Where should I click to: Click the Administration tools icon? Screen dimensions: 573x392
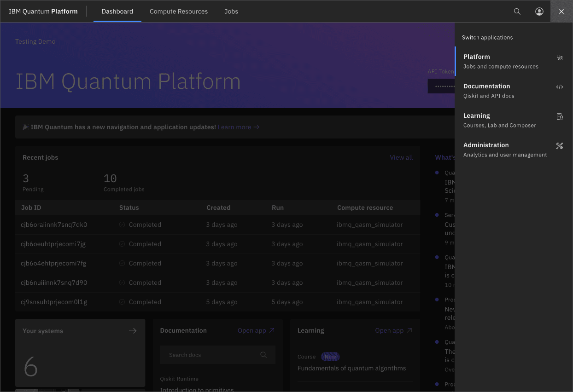coord(560,146)
